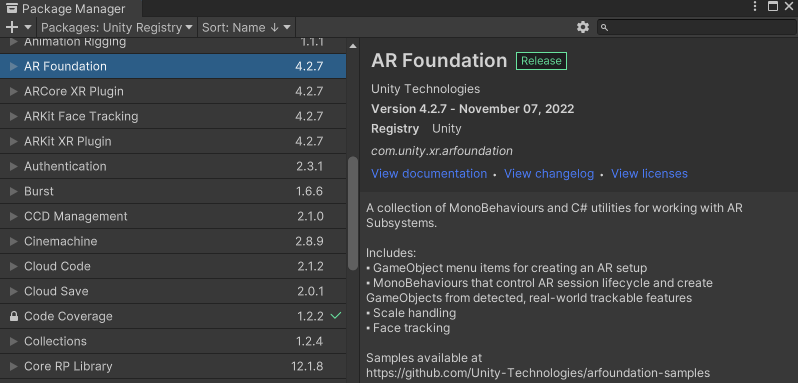This screenshot has height=383, width=798.
Task: Expand the ARCore XR Plugin entry
Action: click(x=14, y=92)
